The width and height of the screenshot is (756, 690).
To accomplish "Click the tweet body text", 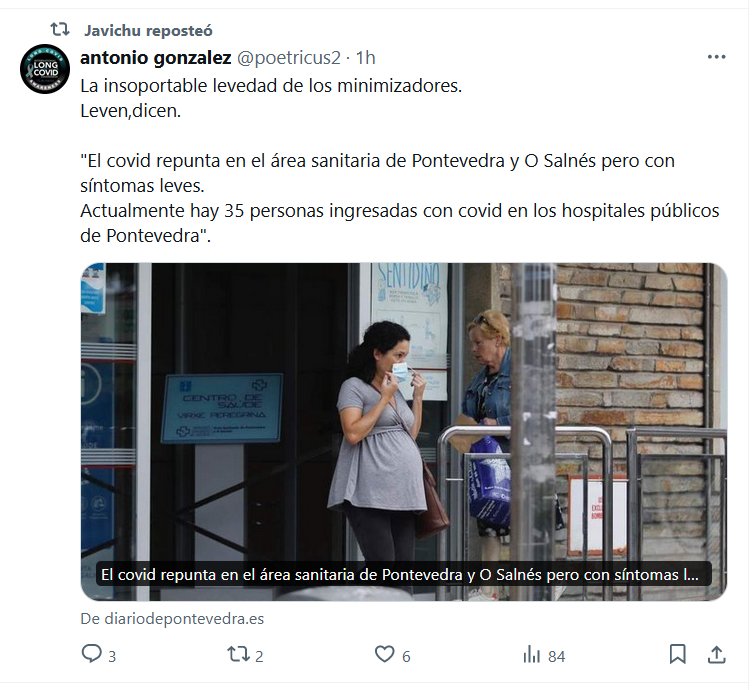I will 400,161.
